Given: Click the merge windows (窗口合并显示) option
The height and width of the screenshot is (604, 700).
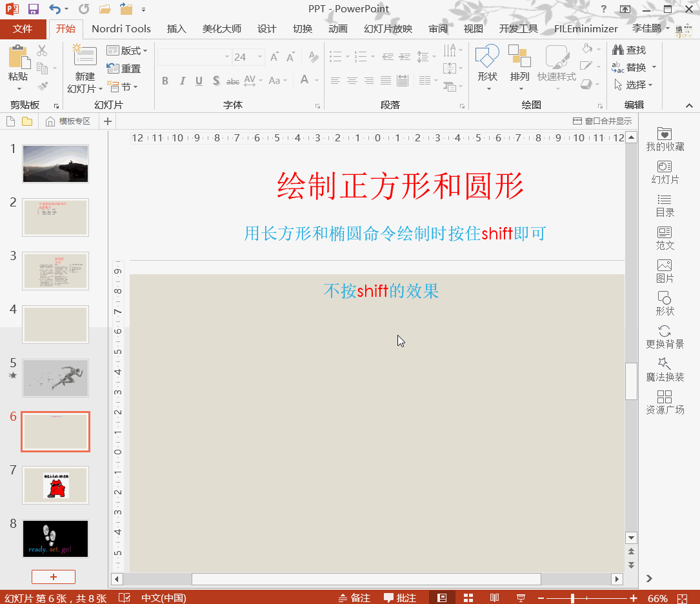Looking at the screenshot, I should (x=602, y=121).
